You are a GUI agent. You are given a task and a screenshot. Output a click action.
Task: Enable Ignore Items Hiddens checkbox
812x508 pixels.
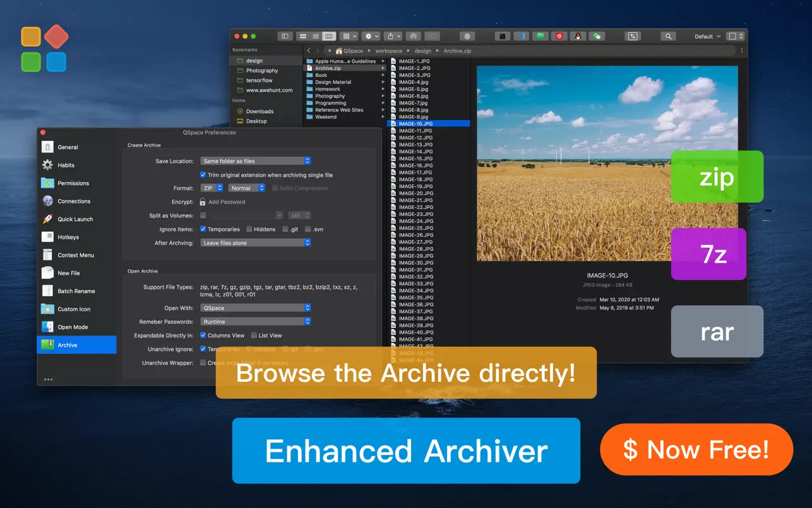click(249, 229)
